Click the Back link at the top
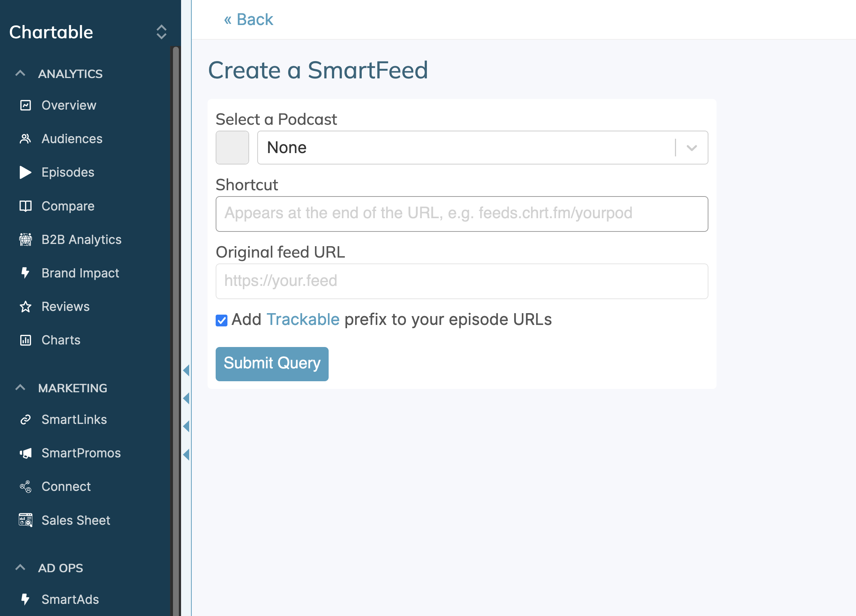This screenshot has width=856, height=616. (x=248, y=19)
